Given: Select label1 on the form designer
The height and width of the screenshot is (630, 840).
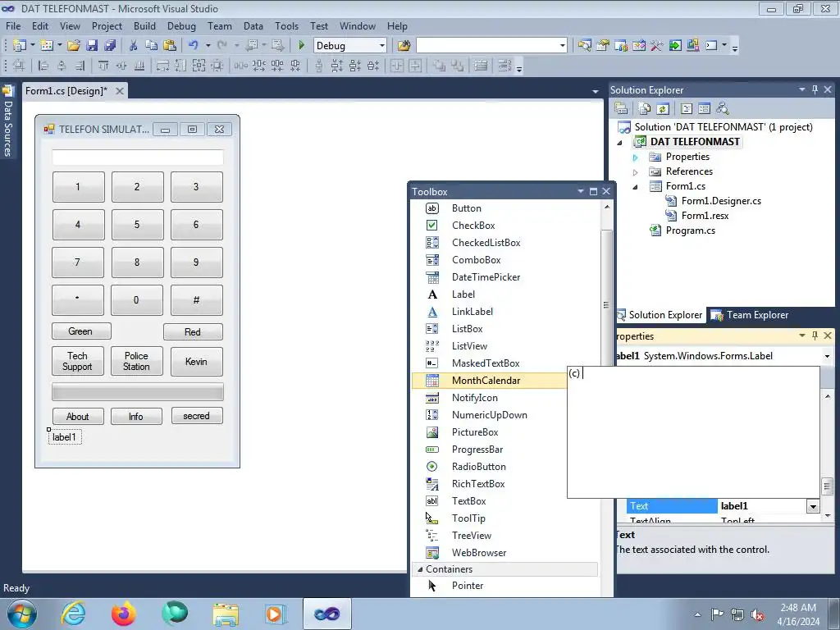Looking at the screenshot, I should click(x=64, y=437).
